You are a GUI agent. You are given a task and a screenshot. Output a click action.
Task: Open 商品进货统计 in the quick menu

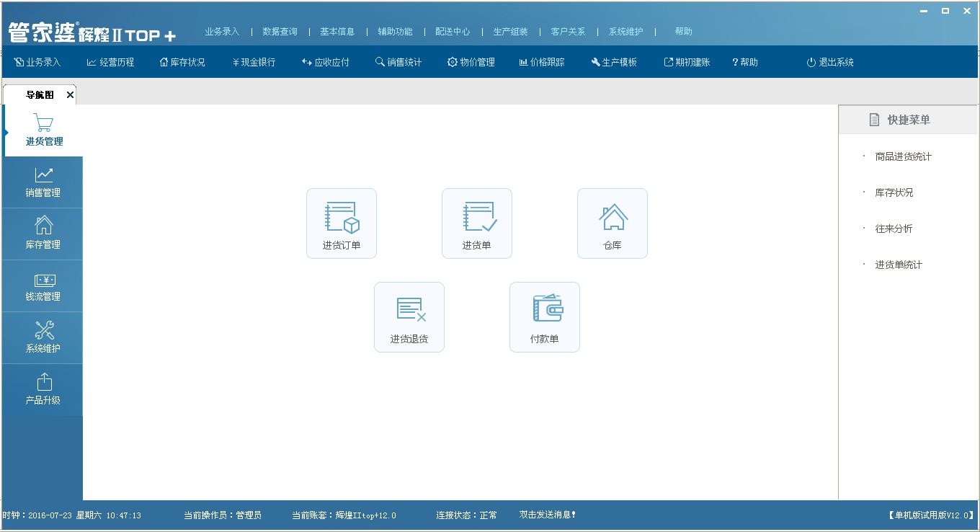pyautogui.click(x=902, y=156)
